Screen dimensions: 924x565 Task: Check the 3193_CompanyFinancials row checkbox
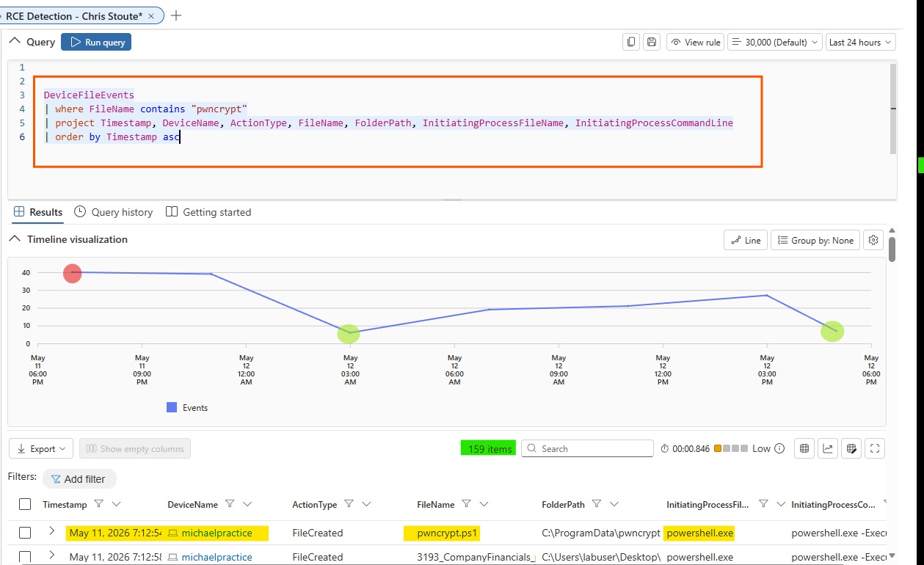(25, 557)
